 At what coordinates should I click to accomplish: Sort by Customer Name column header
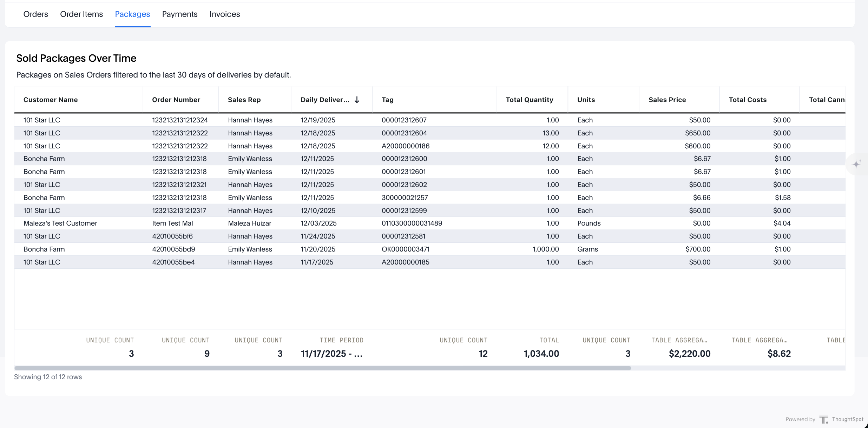(51, 100)
